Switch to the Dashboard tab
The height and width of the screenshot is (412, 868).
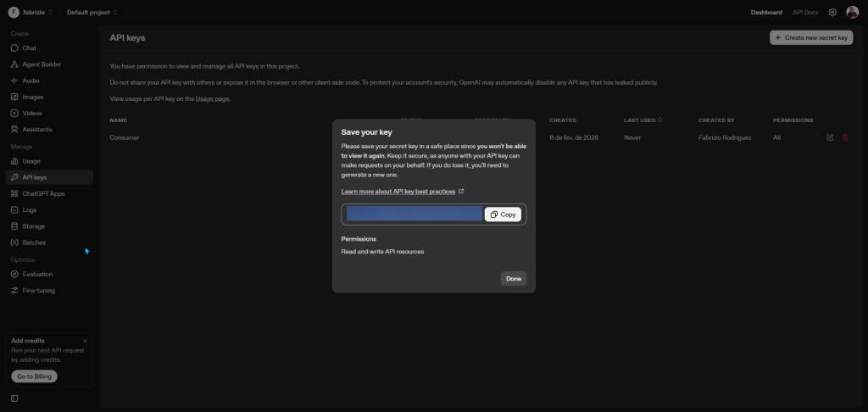tap(766, 13)
